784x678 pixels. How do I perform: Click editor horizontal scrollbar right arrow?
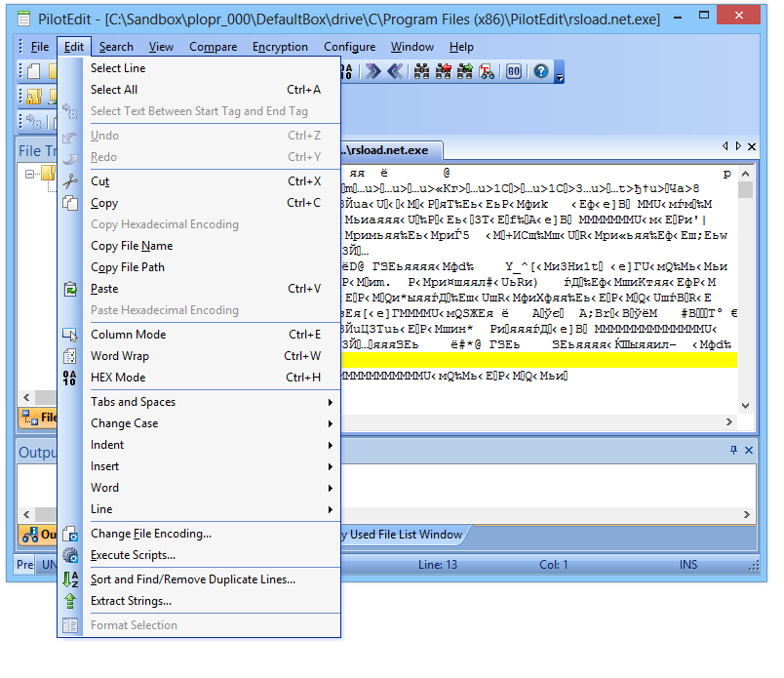pos(729,421)
